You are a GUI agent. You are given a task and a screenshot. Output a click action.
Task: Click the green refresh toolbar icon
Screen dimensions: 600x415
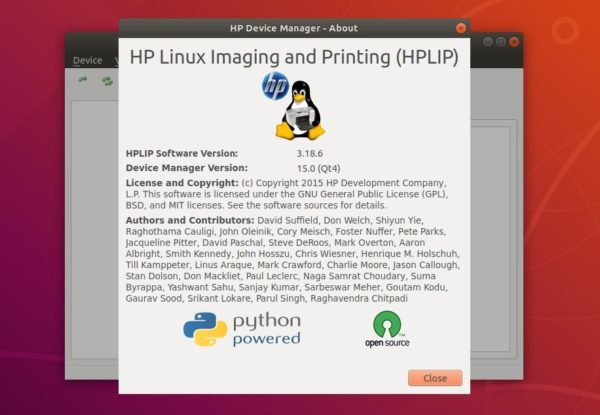(x=108, y=80)
